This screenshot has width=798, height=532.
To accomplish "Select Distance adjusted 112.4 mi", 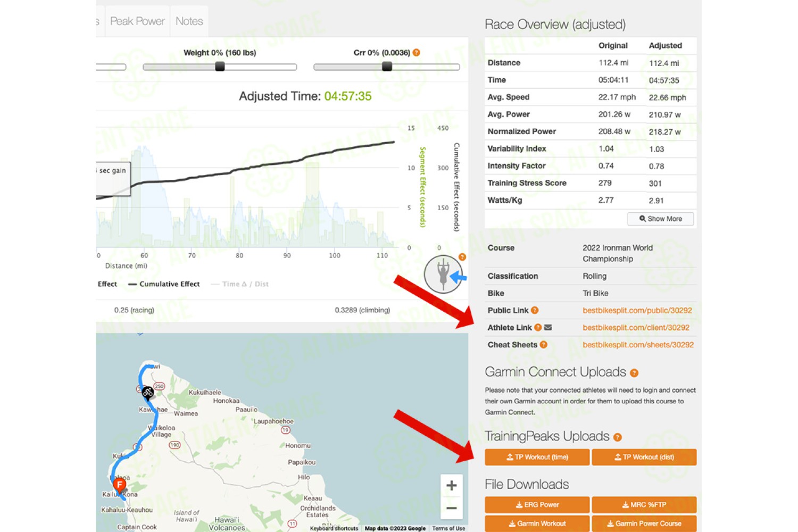I will 664,63.
